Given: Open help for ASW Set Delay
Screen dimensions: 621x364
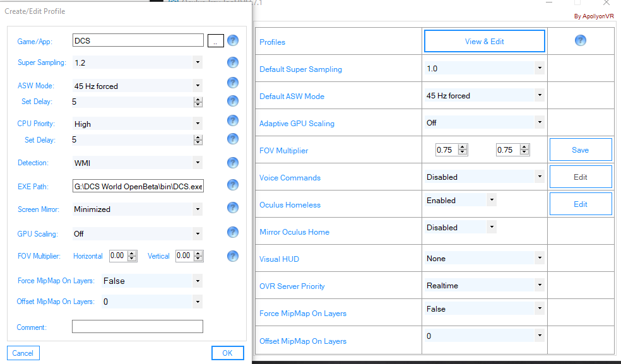Looking at the screenshot, I should point(233,101).
